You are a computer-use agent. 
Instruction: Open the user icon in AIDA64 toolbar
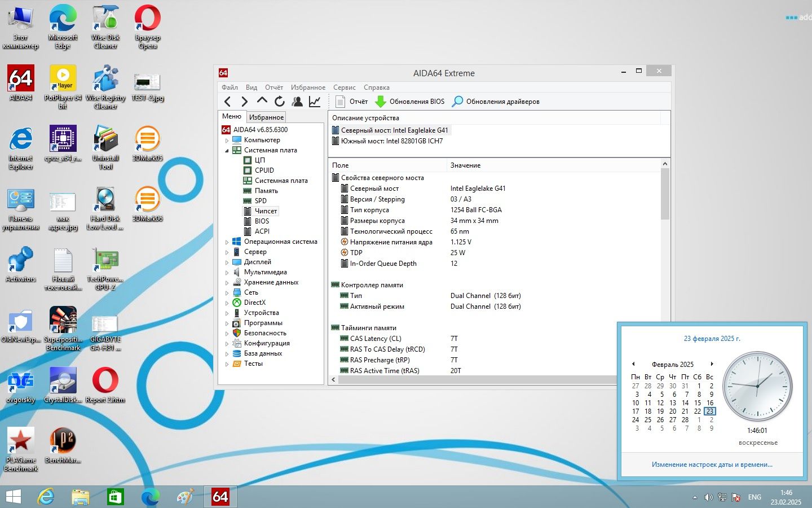coord(297,102)
